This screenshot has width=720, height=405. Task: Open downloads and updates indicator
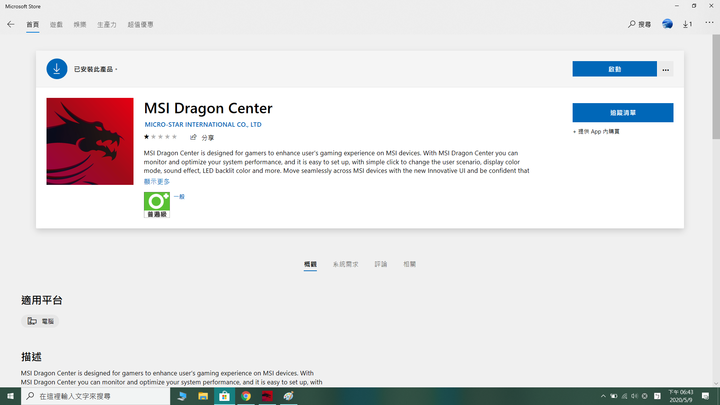coord(687,24)
